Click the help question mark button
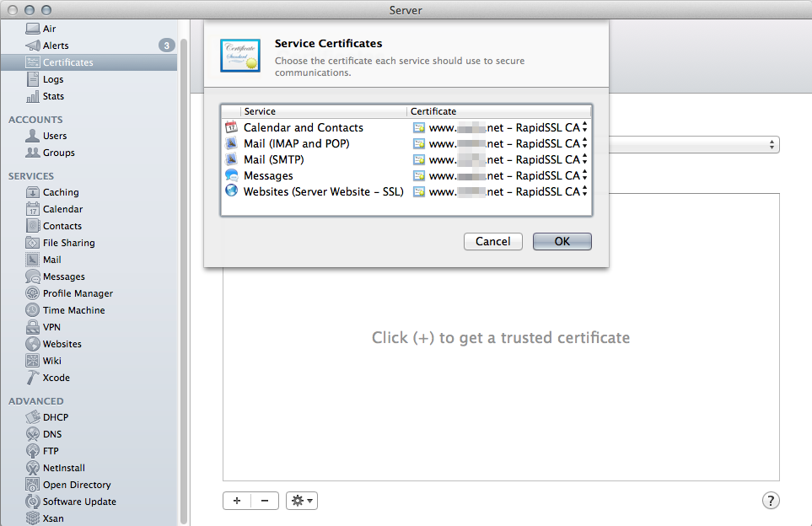Image resolution: width=812 pixels, height=526 pixels. 771,501
